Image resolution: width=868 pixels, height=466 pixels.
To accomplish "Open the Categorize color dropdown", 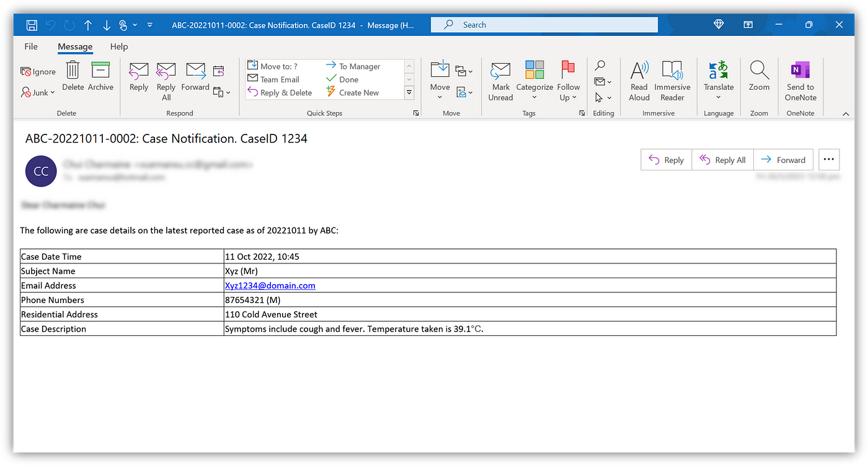I will (534, 81).
